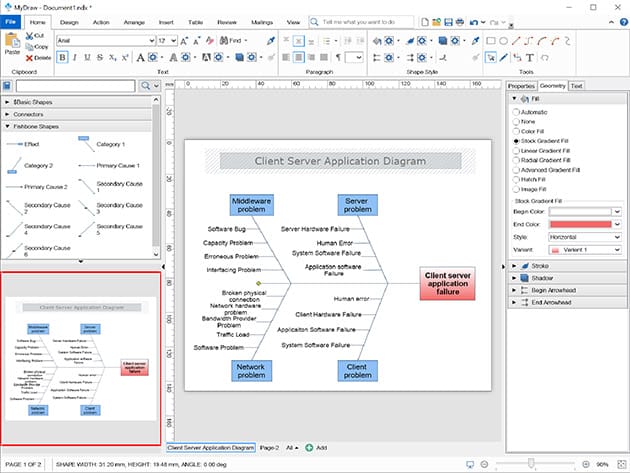
Task: Open the Design ribbon tab
Action: (x=69, y=21)
